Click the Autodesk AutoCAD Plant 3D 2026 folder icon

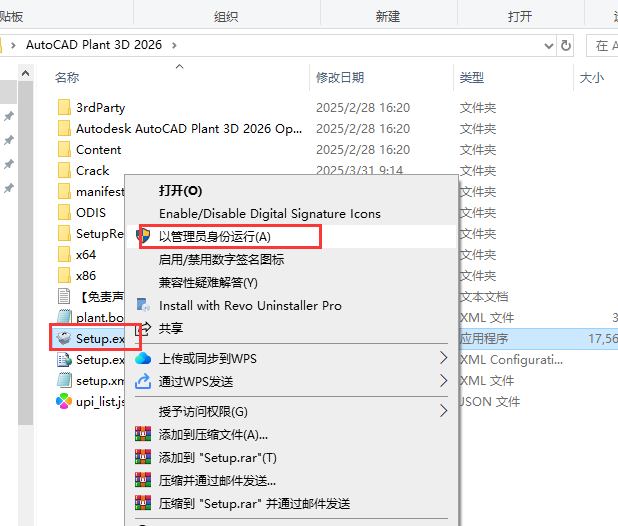pyautogui.click(x=64, y=128)
